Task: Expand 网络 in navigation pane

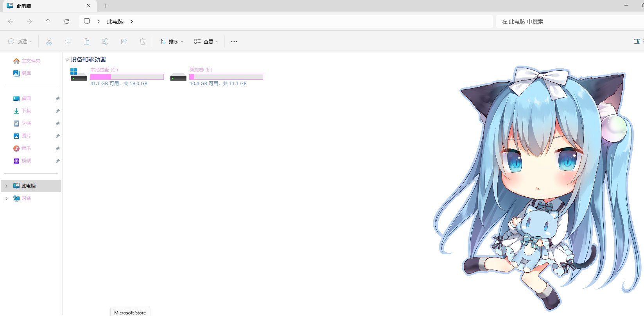Action: pyautogui.click(x=6, y=198)
